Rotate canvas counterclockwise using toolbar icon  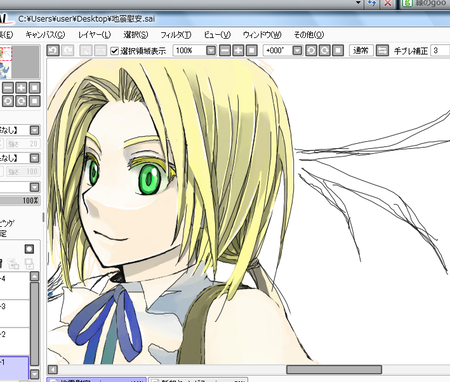point(311,50)
